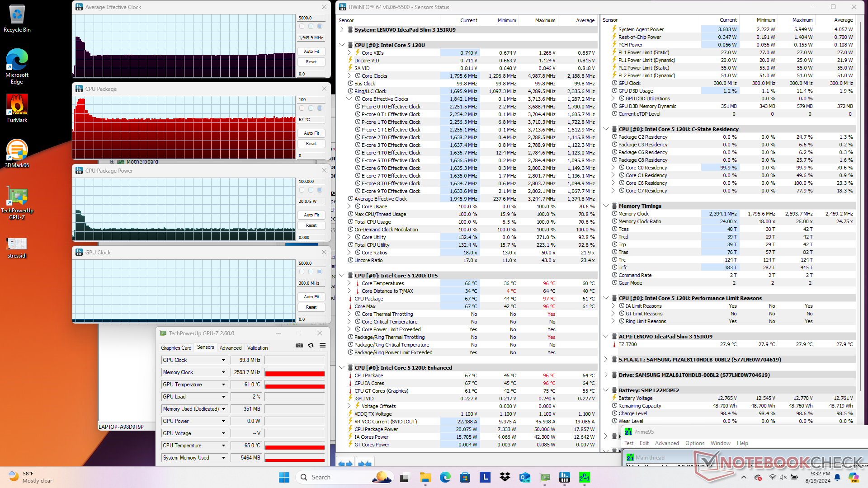Take GPU-Z screenshot with camera icon
This screenshot has width=868, height=488.
coord(299,345)
